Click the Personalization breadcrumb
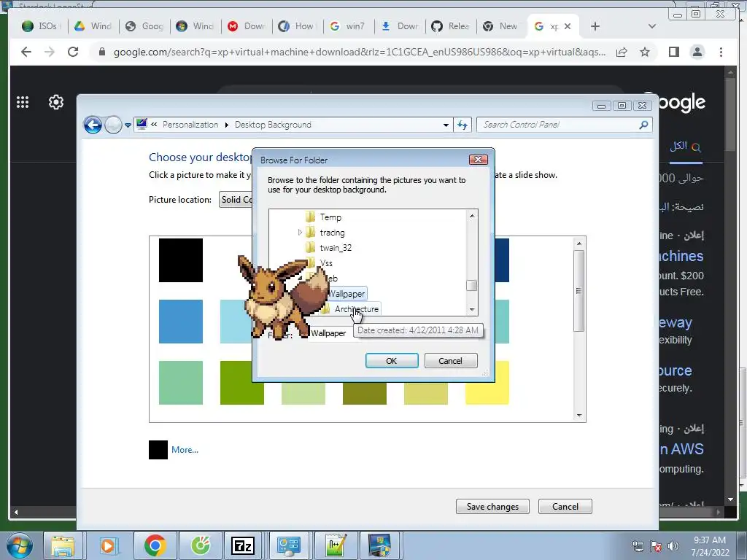 coord(190,125)
